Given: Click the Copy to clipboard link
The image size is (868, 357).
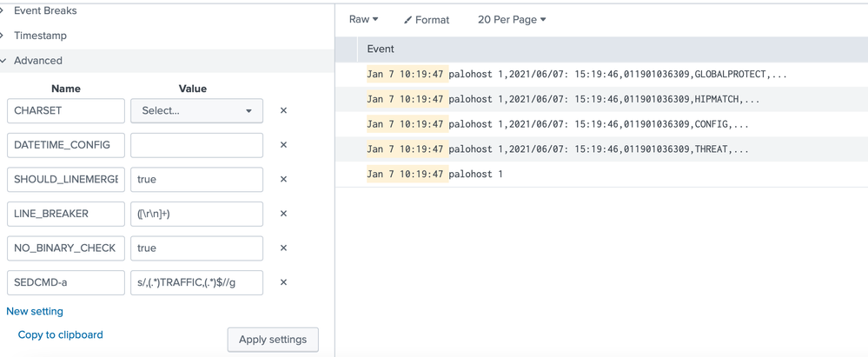Looking at the screenshot, I should (60, 334).
